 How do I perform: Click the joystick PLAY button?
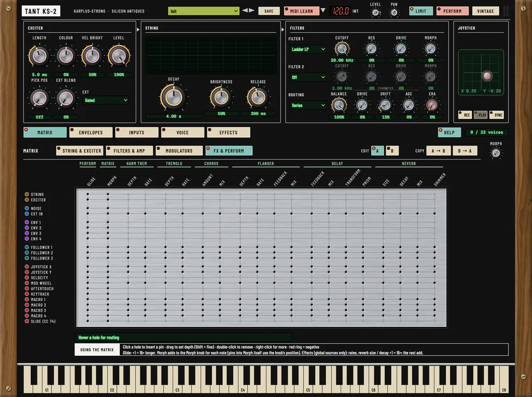click(481, 115)
